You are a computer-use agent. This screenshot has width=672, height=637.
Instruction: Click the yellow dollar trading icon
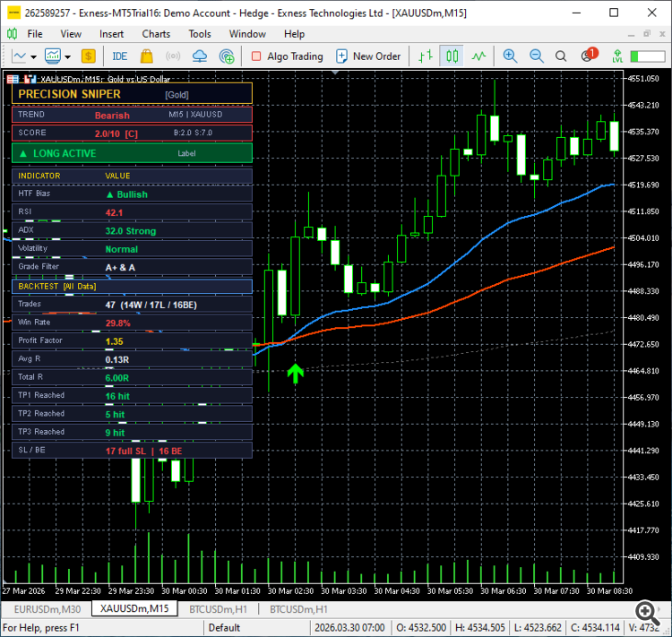pyautogui.click(x=88, y=56)
